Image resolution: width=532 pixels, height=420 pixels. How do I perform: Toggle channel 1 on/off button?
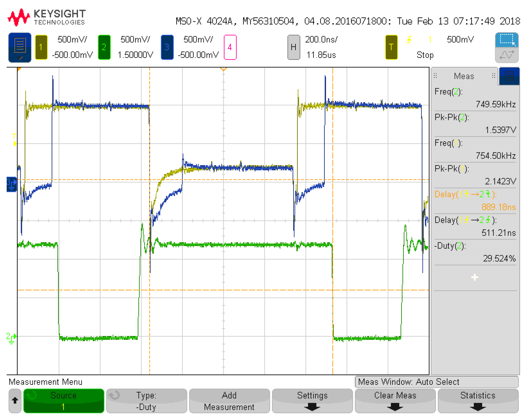tap(41, 47)
